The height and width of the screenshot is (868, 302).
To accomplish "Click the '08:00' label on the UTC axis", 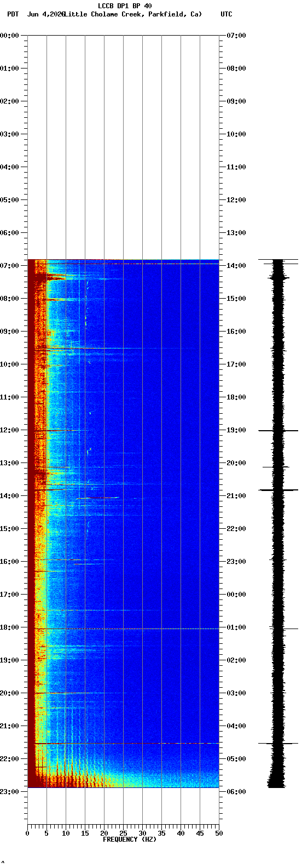I will point(236,68).
